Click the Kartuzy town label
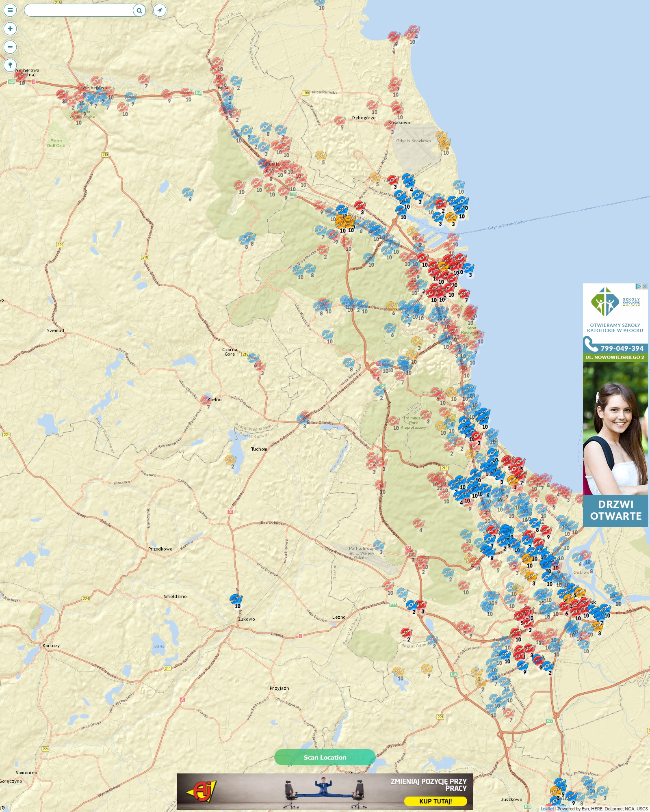This screenshot has height=812, width=650. coord(51,646)
